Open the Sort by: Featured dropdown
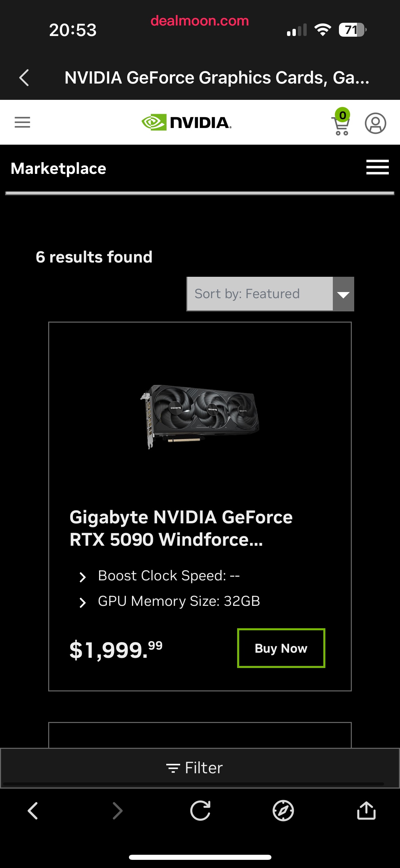The image size is (400, 868). tap(270, 294)
